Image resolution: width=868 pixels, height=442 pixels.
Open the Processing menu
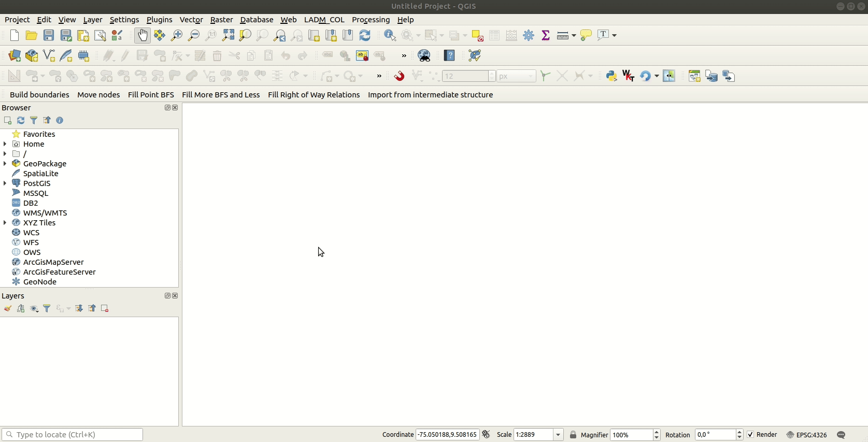[x=371, y=20]
